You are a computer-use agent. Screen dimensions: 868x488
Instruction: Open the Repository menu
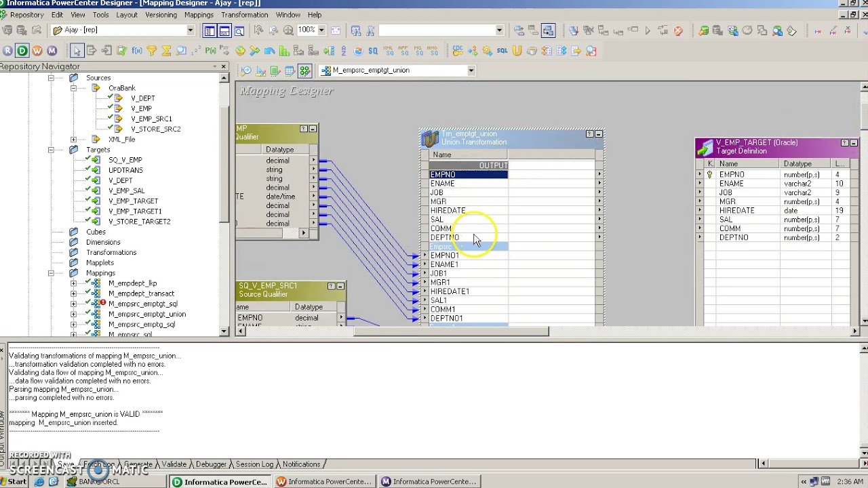[x=27, y=15]
